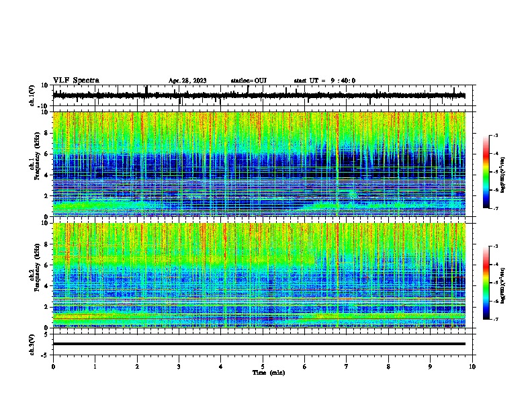Click the ch.1 spectrogram plot
532x411 pixels.
pos(259,164)
